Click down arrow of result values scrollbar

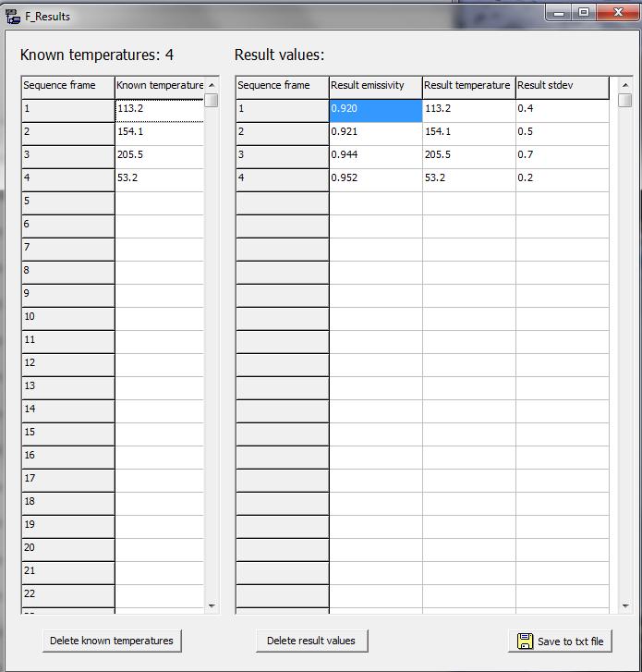625,605
